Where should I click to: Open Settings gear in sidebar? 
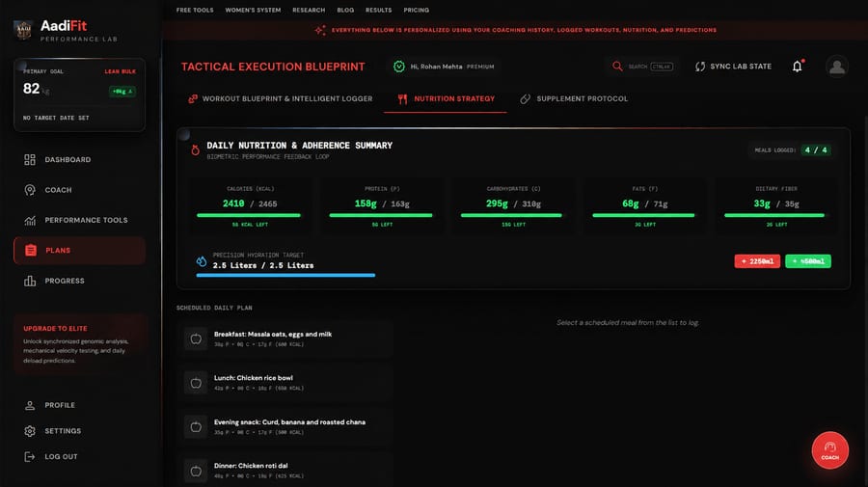point(30,431)
